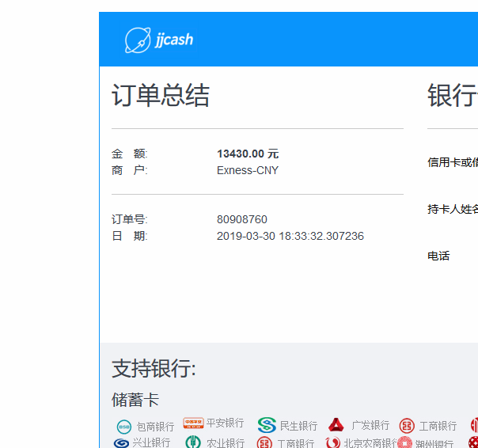Click the 平安银行 orange logo icon
This screenshot has width=478, height=448.
pos(193,423)
